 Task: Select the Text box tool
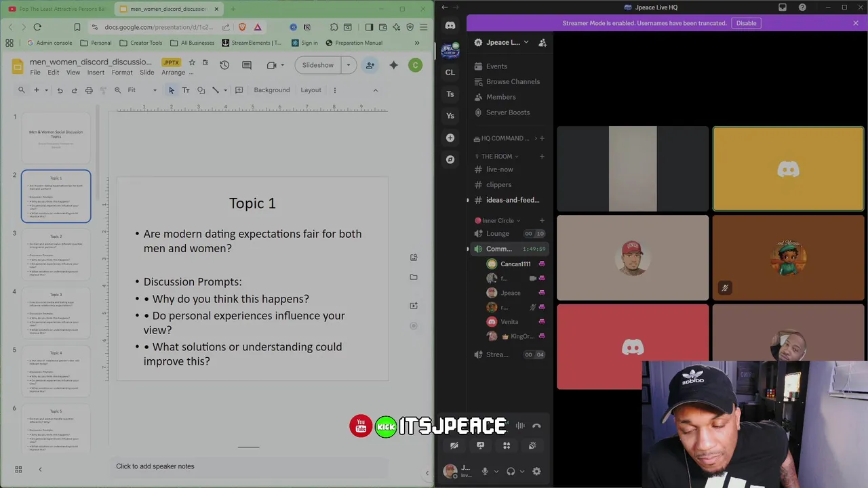[x=186, y=90]
